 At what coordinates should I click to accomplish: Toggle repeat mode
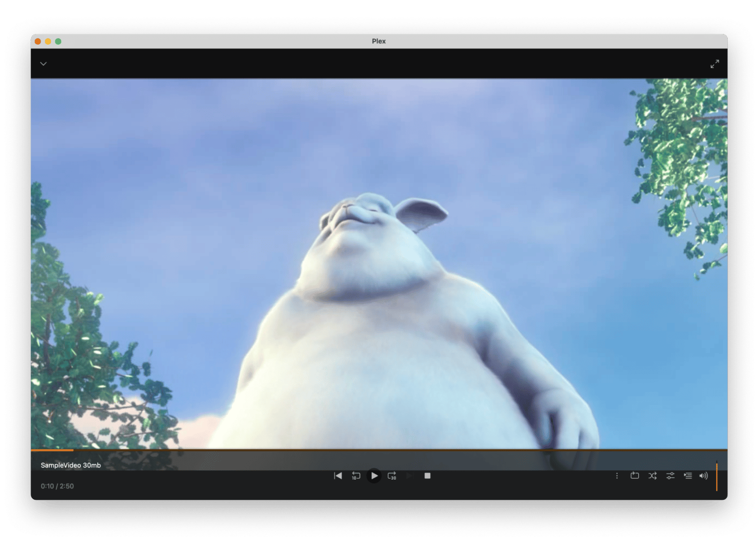[634, 476]
